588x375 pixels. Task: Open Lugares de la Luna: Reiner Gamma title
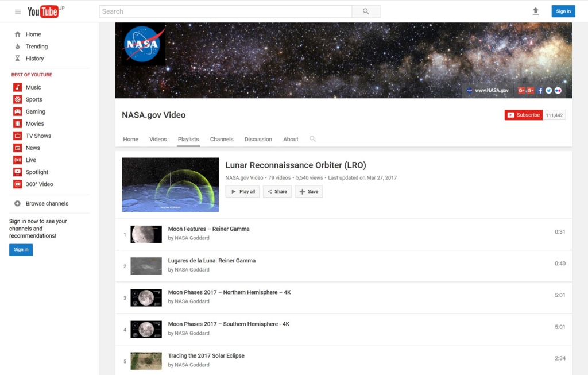(212, 261)
